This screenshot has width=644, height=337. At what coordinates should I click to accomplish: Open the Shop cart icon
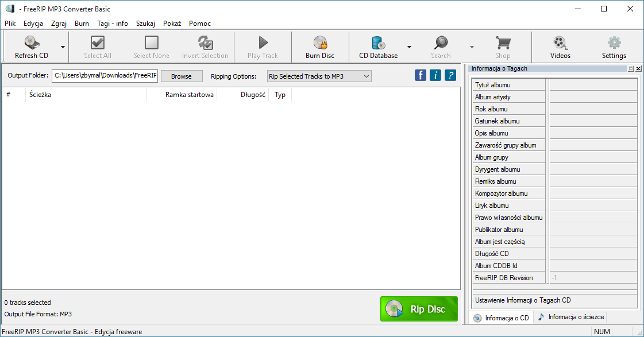(x=503, y=42)
